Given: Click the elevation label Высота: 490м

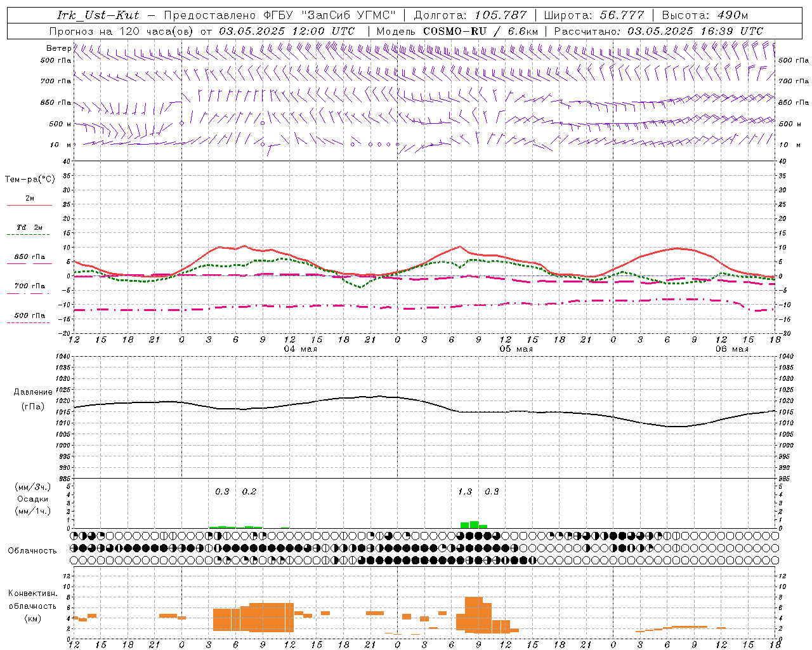Looking at the screenshot, I should [705, 15].
